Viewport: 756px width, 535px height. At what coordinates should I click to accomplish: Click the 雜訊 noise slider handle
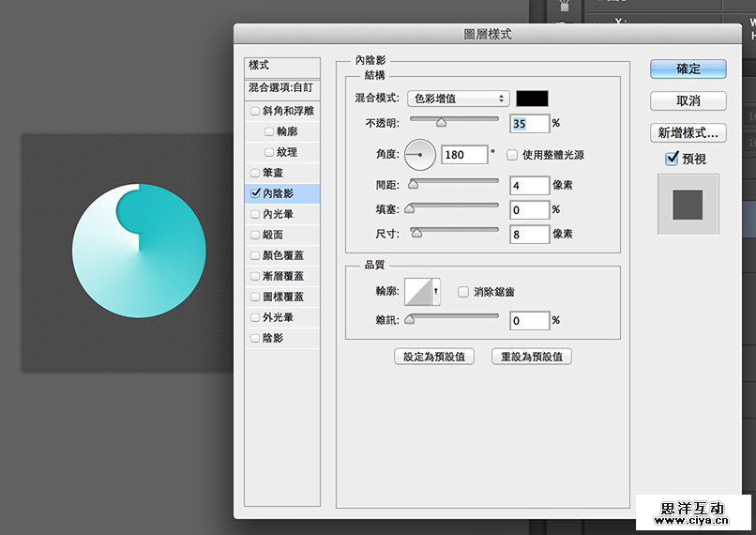click(x=409, y=319)
